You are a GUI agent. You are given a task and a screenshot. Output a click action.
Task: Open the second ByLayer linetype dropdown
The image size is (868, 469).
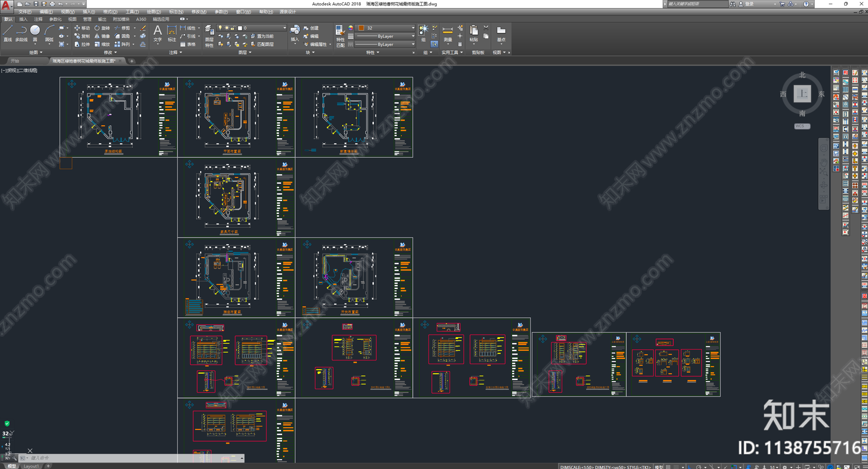pyautogui.click(x=385, y=44)
